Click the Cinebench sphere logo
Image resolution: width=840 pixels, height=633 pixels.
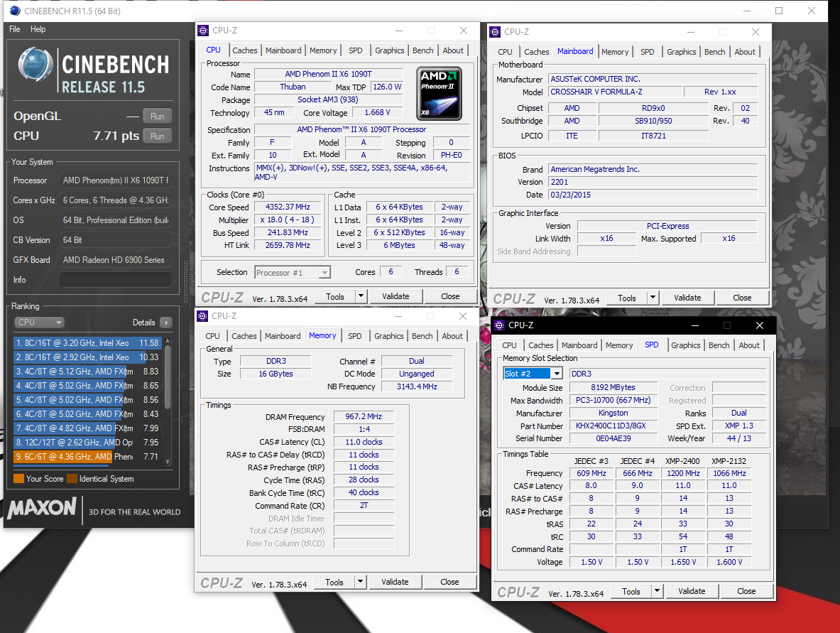[x=36, y=65]
